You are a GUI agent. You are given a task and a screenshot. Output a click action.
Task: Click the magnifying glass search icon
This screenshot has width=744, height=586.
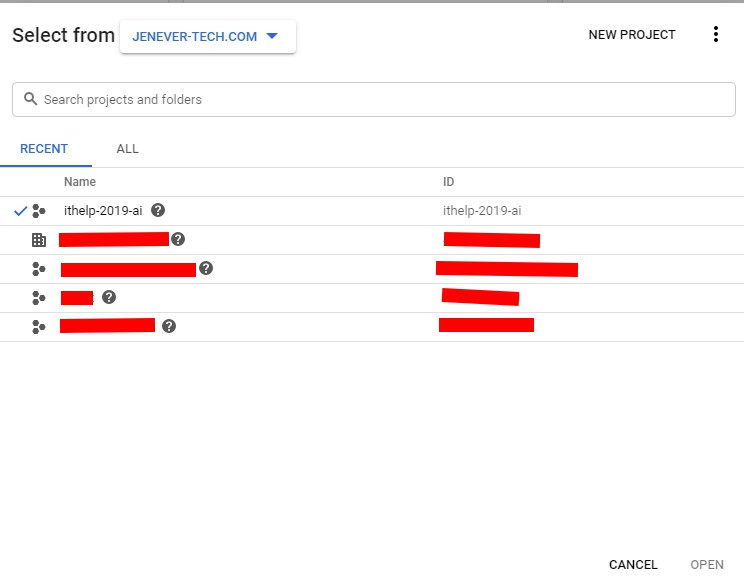click(30, 99)
